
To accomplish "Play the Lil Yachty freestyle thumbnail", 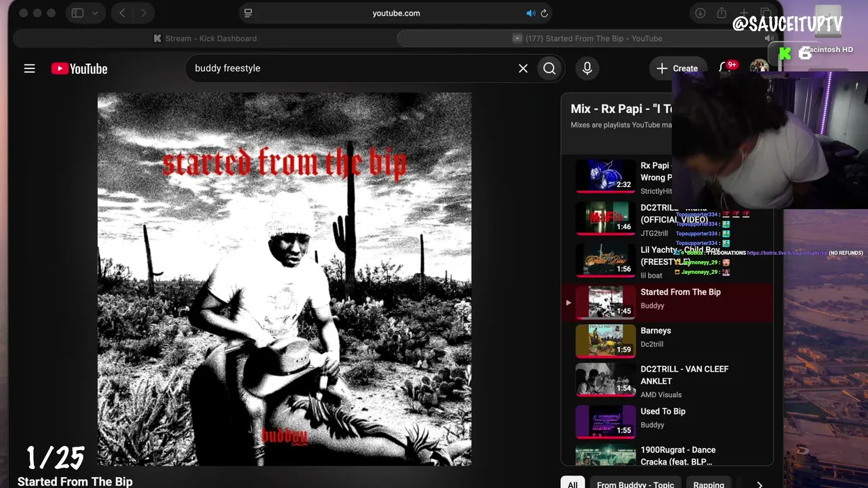I will 606,260.
